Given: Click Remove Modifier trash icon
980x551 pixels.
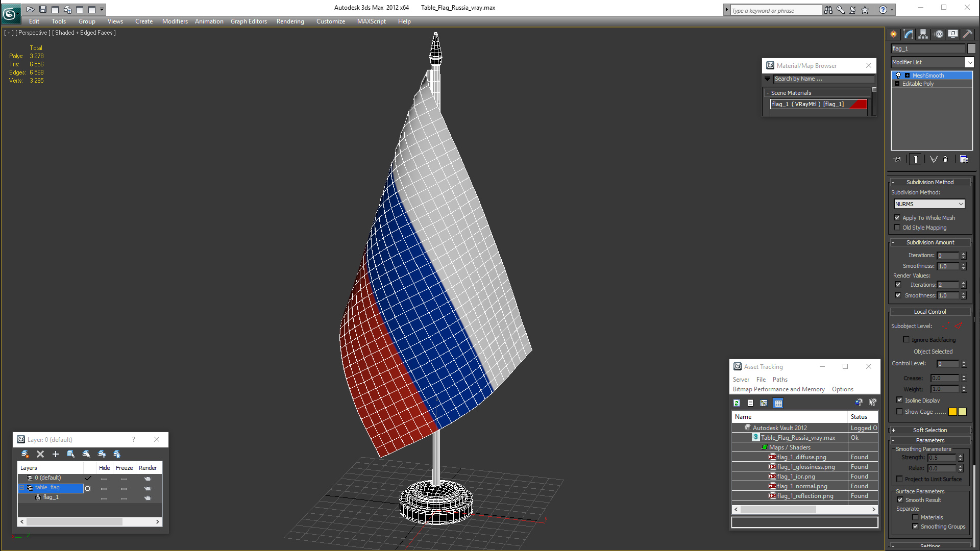Looking at the screenshot, I should click(x=946, y=159).
